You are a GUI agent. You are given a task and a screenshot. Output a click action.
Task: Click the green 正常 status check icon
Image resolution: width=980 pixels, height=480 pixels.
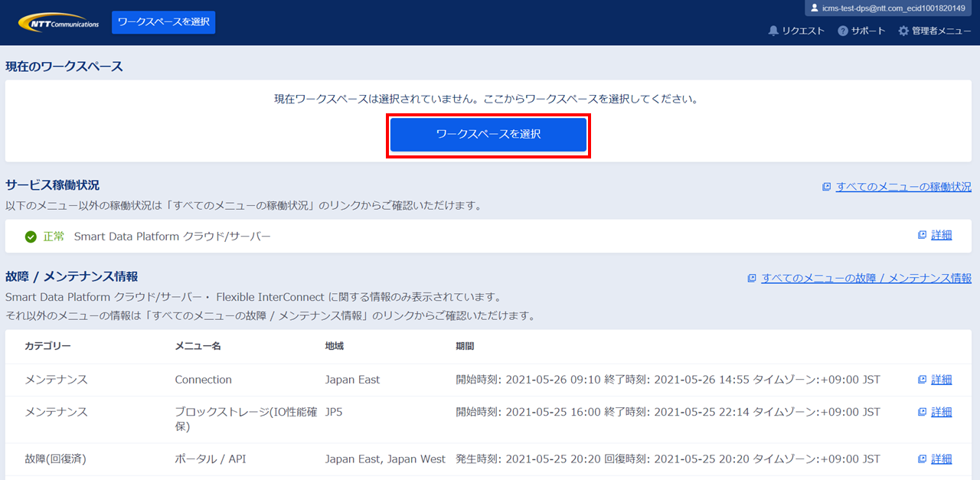tap(31, 237)
